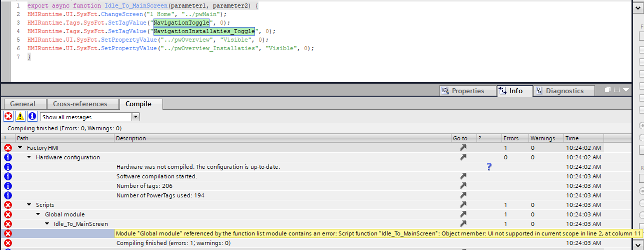Image resolution: width=644 pixels, height=250 pixels.
Task: Select the Idle_To_MainScreen row label
Action: [x=81, y=224]
